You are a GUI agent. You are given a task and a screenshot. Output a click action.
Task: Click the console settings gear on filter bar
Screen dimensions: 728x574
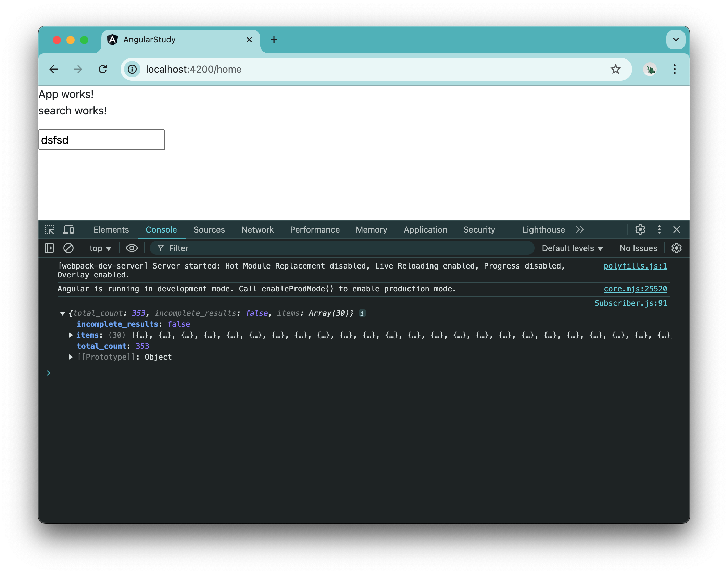pyautogui.click(x=677, y=248)
